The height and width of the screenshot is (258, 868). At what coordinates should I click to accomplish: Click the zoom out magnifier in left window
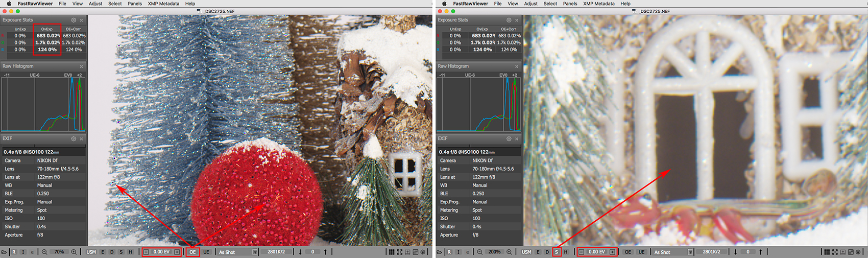tap(44, 252)
